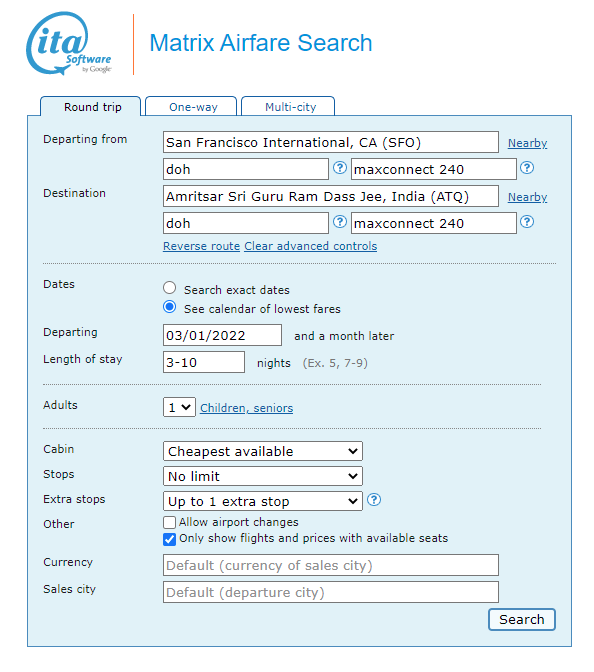Click the Currency input field
594x672 pixels.
coord(331,565)
